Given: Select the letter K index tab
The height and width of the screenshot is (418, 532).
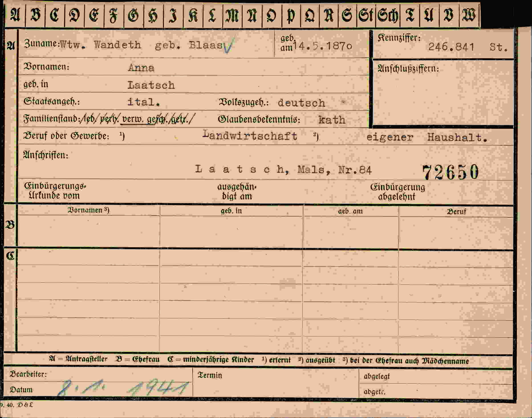Looking at the screenshot, I should click(193, 15).
